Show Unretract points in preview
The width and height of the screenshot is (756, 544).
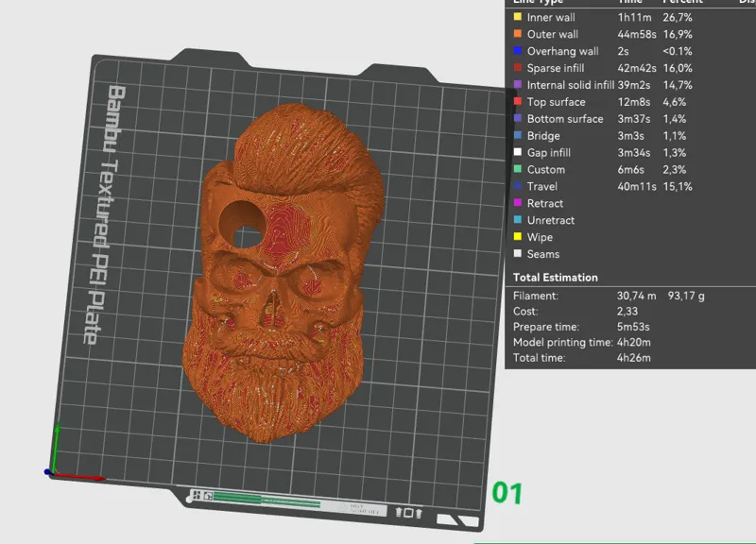[517, 220]
